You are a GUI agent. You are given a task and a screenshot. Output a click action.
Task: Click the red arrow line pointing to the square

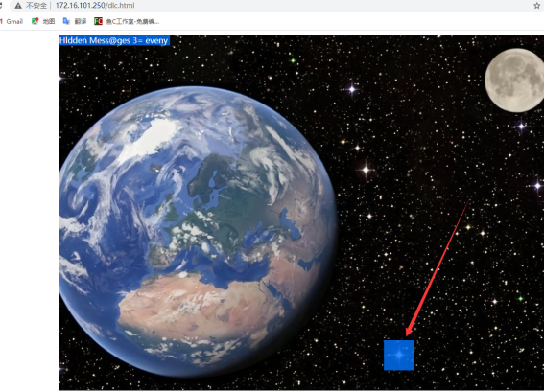[438, 267]
